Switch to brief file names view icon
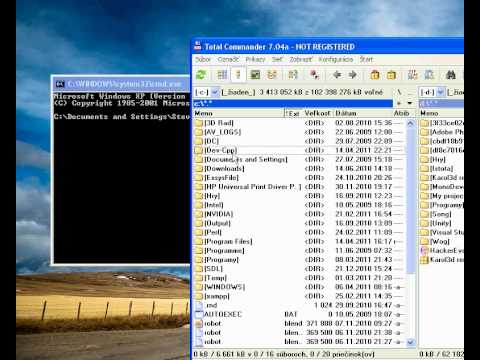Screen dimensions: 480x360 pos(222,75)
